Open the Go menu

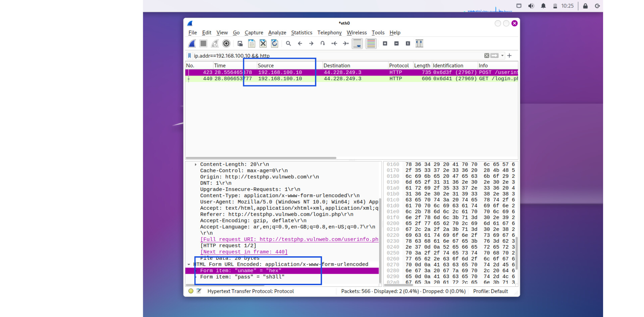pos(236,33)
